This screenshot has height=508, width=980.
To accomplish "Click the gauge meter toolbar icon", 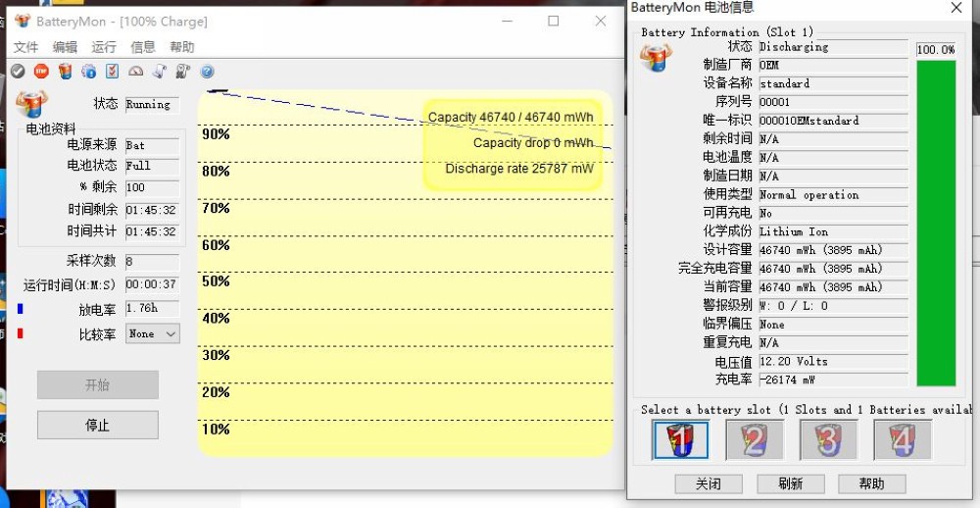I will pyautogui.click(x=136, y=71).
